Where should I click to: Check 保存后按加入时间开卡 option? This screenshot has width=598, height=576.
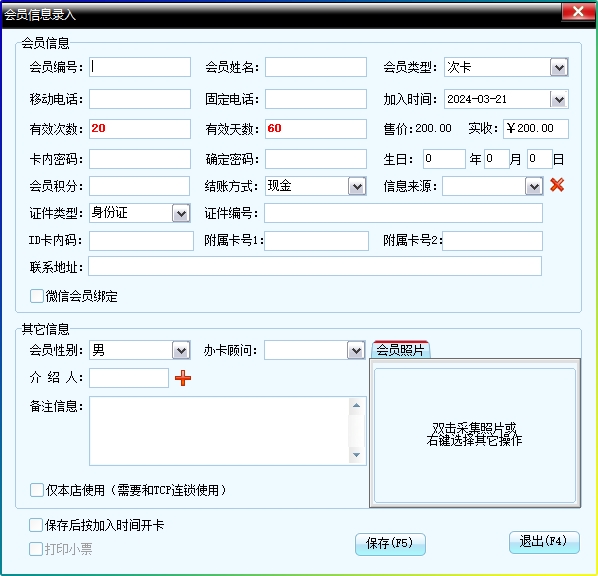36,525
